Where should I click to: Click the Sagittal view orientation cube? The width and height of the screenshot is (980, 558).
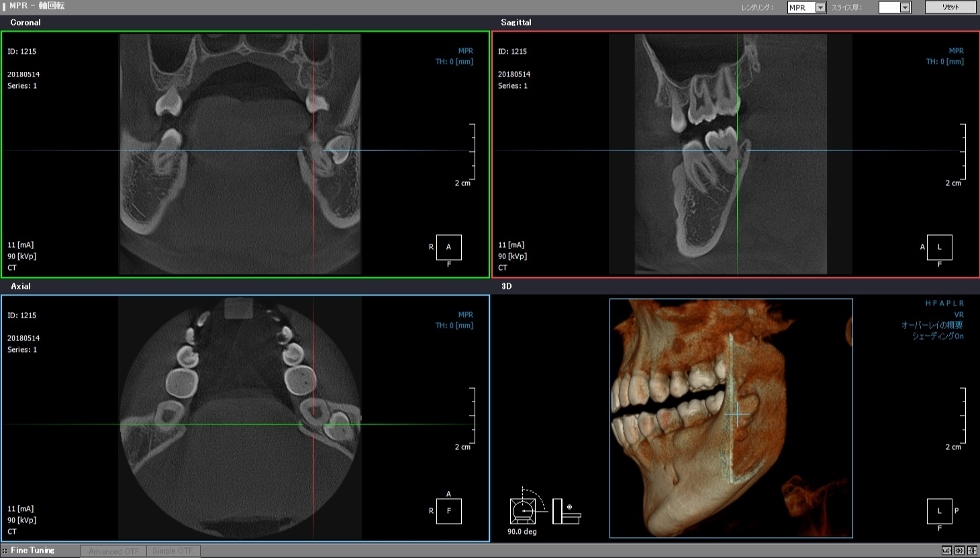point(939,247)
